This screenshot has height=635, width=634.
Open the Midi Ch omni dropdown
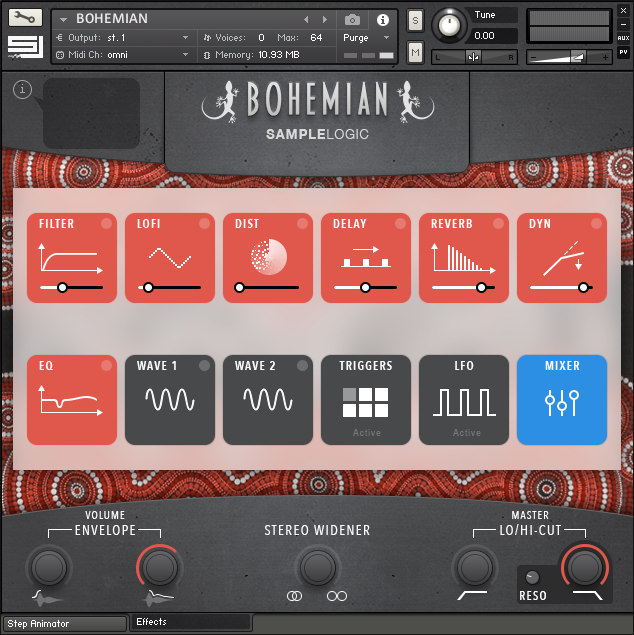click(120, 54)
